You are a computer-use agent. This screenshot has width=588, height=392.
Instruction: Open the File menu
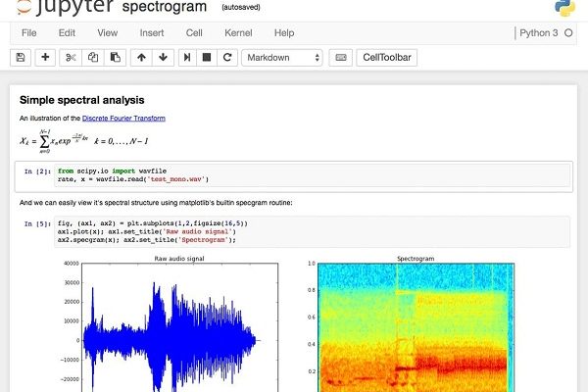pyautogui.click(x=29, y=32)
